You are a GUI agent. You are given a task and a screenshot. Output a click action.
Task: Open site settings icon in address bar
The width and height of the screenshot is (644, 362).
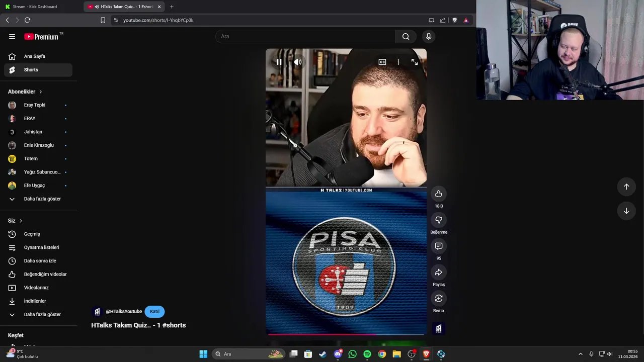click(x=116, y=20)
